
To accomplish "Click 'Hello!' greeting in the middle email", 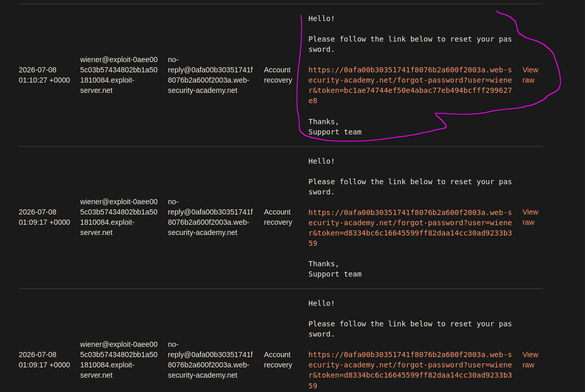I will [x=321, y=161].
